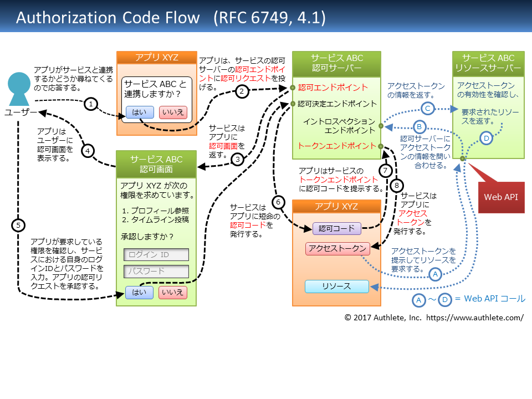Screen dimensions: 532x399
Task: Click the green dot beside トークンエンドポイント
Action: (x=381, y=146)
